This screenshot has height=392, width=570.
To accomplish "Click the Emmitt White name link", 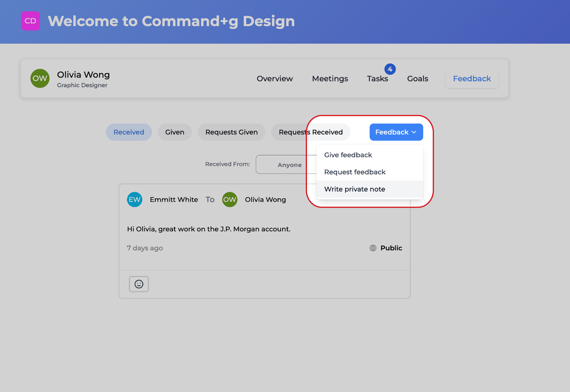I will (x=174, y=199).
